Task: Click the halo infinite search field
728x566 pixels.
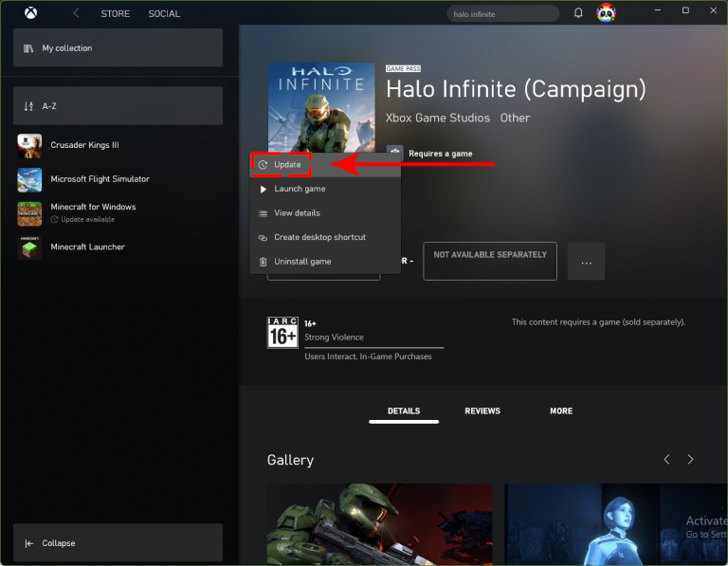Action: point(502,14)
